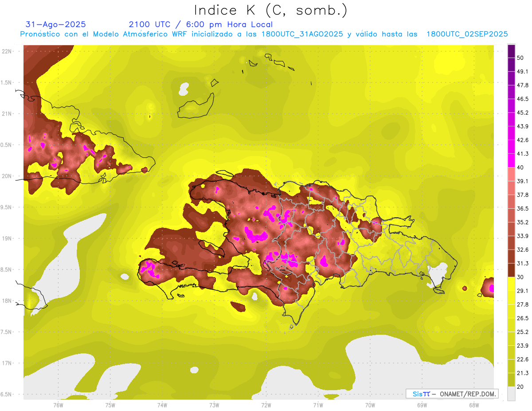Pick the gray swatch below value 20
Screen dimensions: 532x411
[x=511, y=393]
